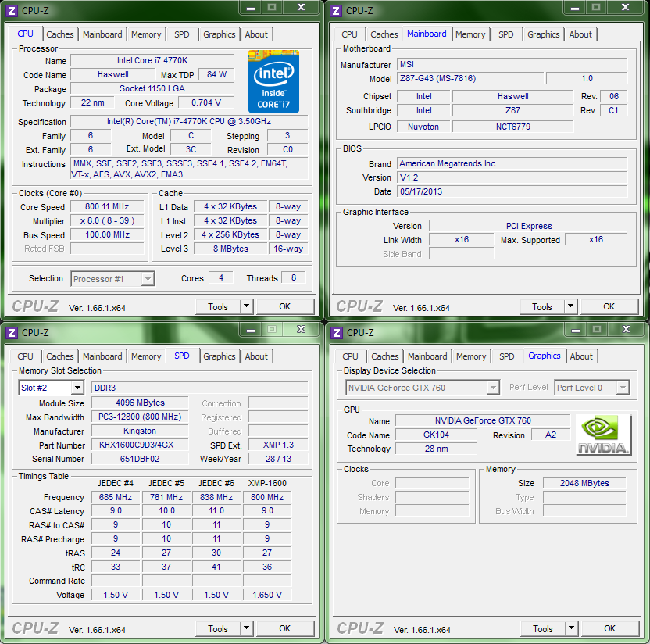This screenshot has height=644, width=650.
Task: Click the CPU-Z icon in top-left window title bar
Action: pyautogui.click(x=12, y=11)
